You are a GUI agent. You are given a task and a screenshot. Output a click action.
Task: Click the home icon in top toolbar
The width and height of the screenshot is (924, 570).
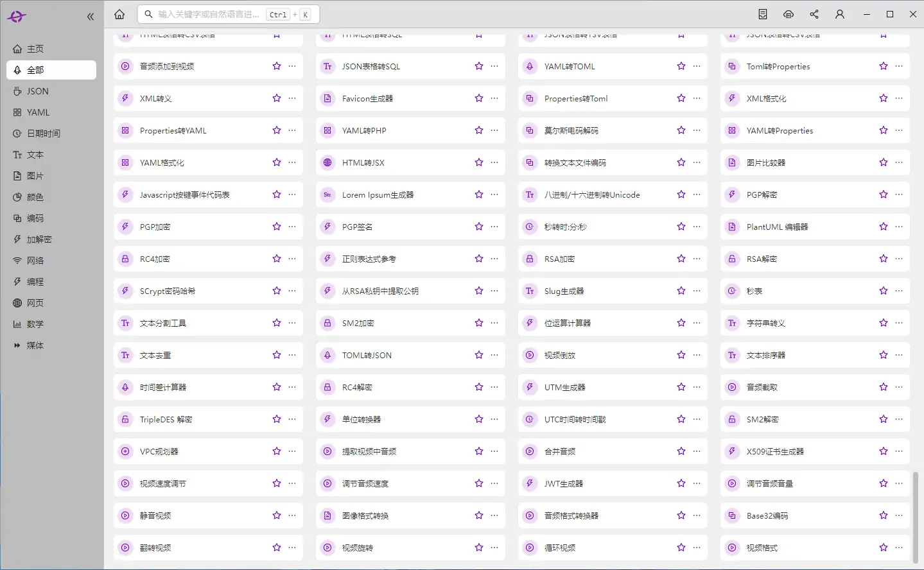[119, 14]
